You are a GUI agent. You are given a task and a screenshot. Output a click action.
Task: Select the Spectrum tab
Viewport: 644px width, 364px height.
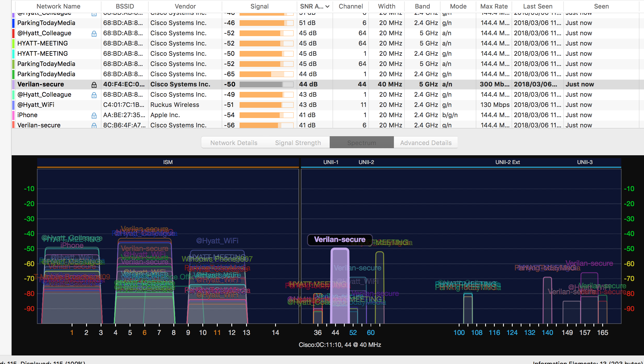[362, 143]
